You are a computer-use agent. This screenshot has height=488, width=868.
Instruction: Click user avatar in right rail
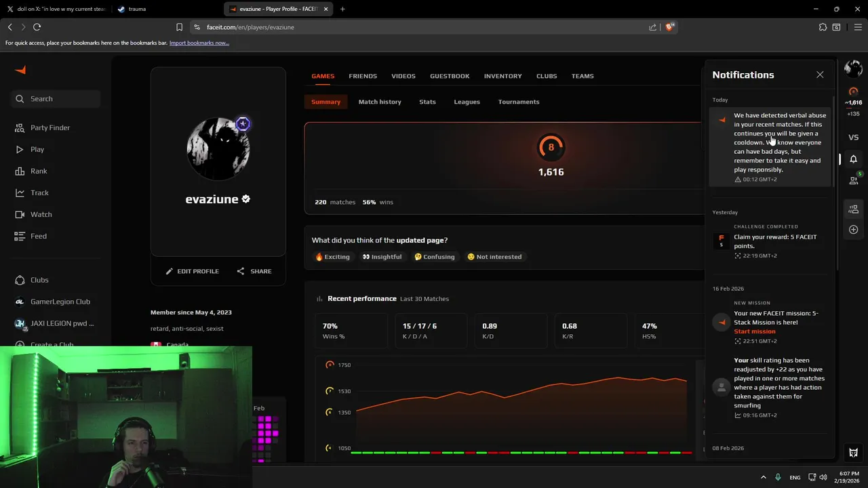(x=853, y=68)
